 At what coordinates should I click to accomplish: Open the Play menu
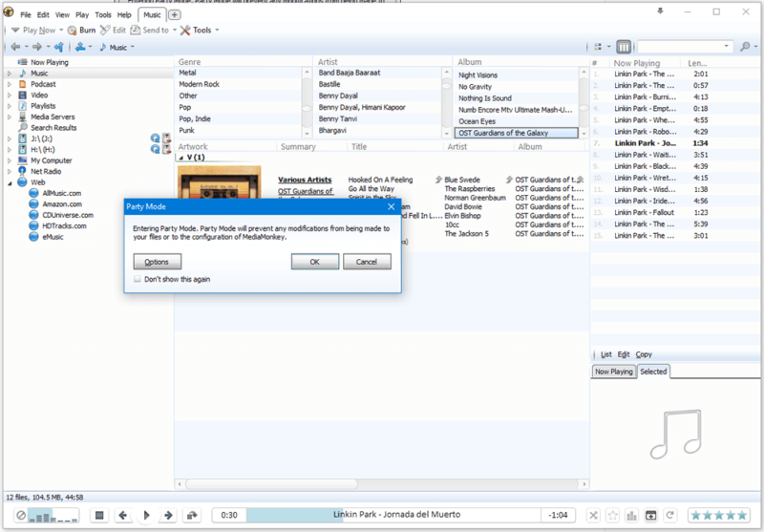click(x=82, y=14)
